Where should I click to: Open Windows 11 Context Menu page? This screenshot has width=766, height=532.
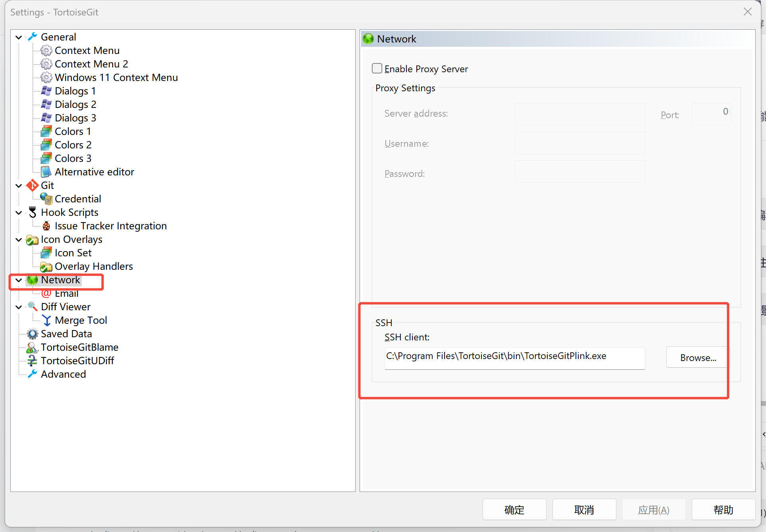pos(116,77)
